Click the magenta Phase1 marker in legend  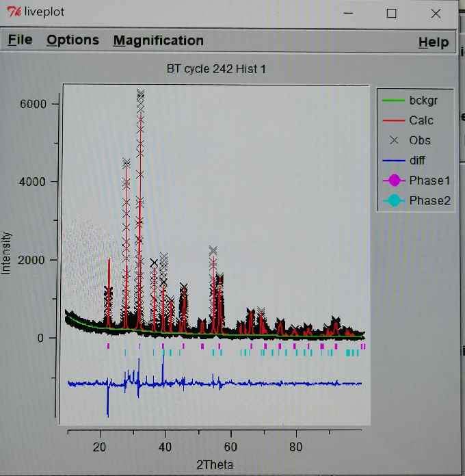393,181
